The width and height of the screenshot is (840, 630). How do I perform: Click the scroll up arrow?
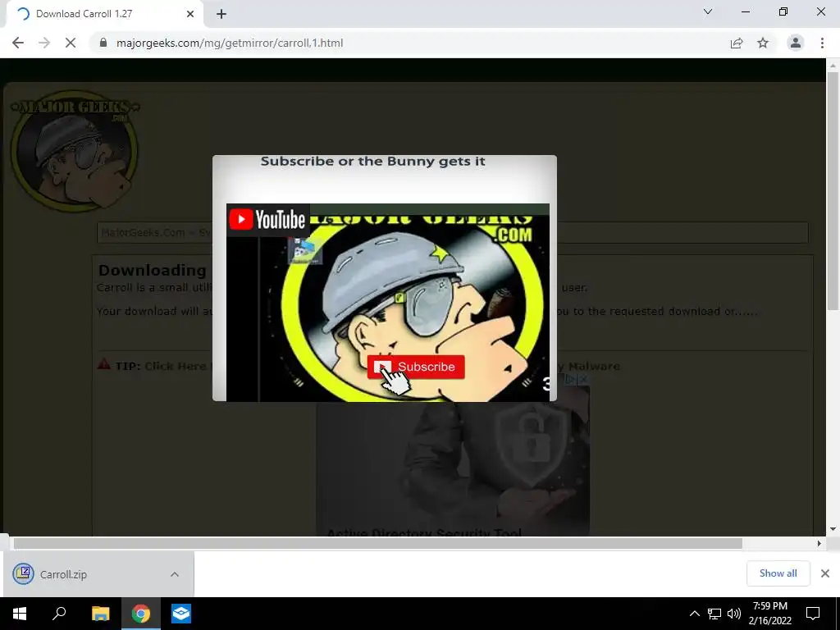833,66
